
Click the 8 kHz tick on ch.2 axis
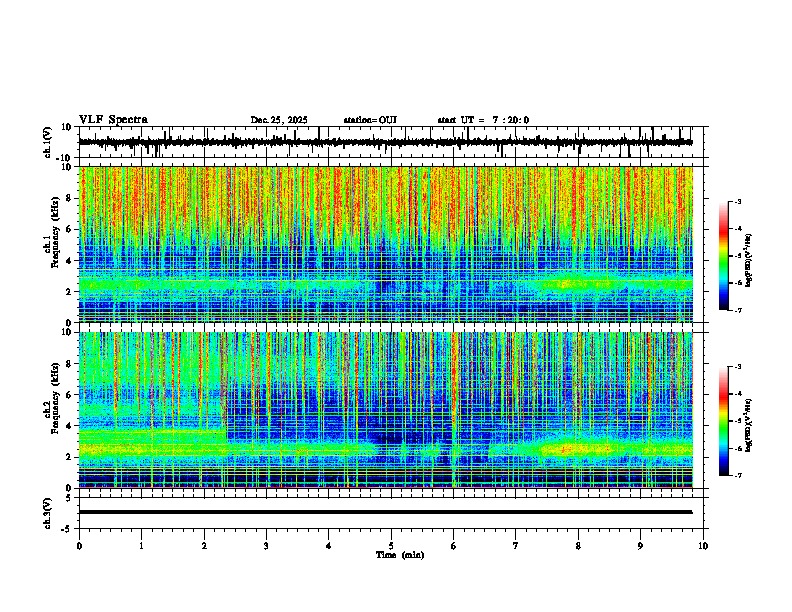(70, 364)
